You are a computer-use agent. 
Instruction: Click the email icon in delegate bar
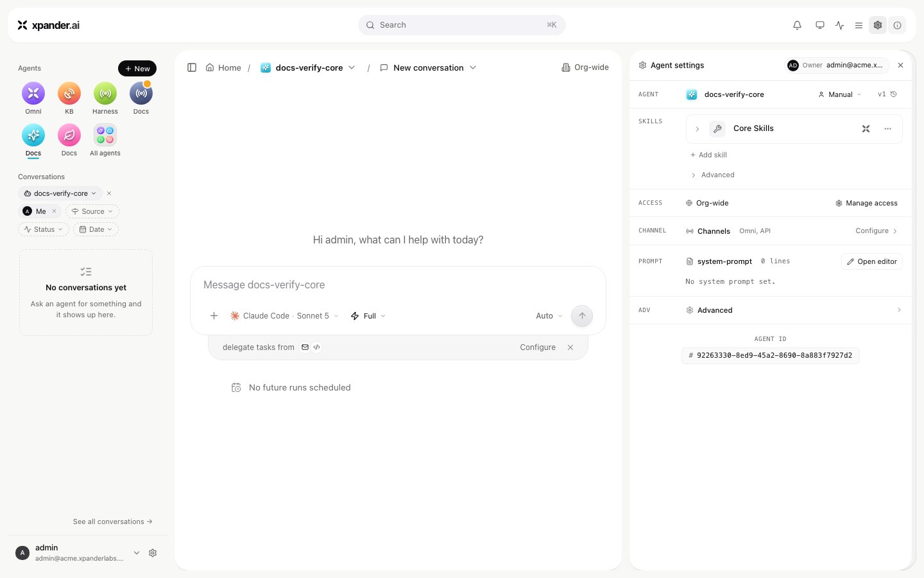[x=305, y=347]
